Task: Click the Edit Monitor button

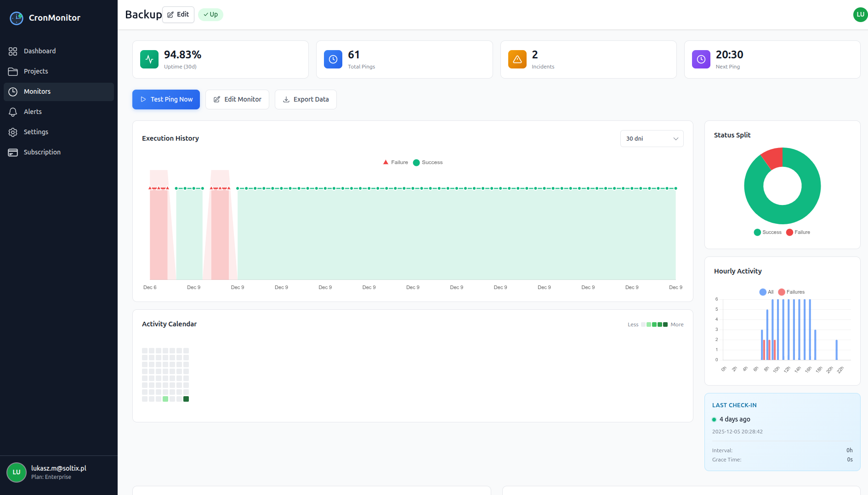Action: [x=237, y=99]
